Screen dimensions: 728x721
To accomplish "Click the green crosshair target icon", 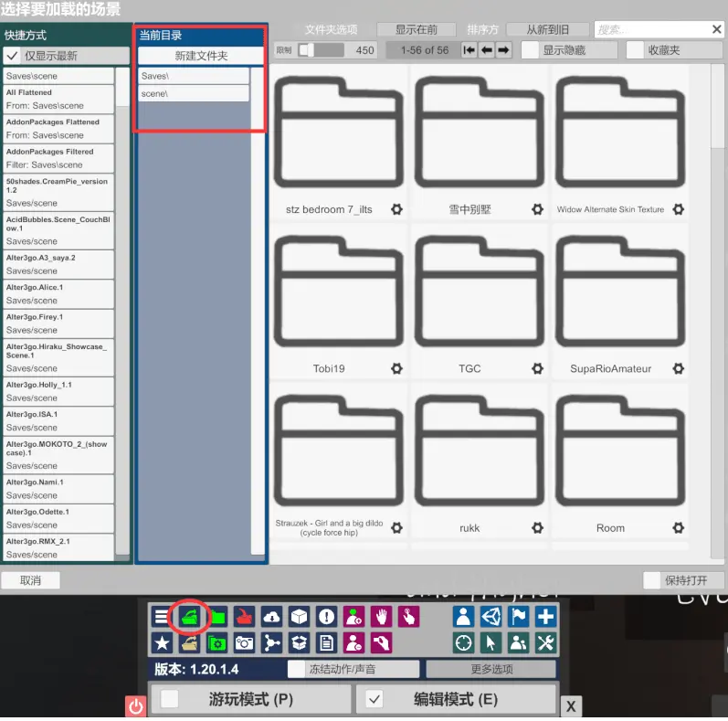I will [463, 643].
